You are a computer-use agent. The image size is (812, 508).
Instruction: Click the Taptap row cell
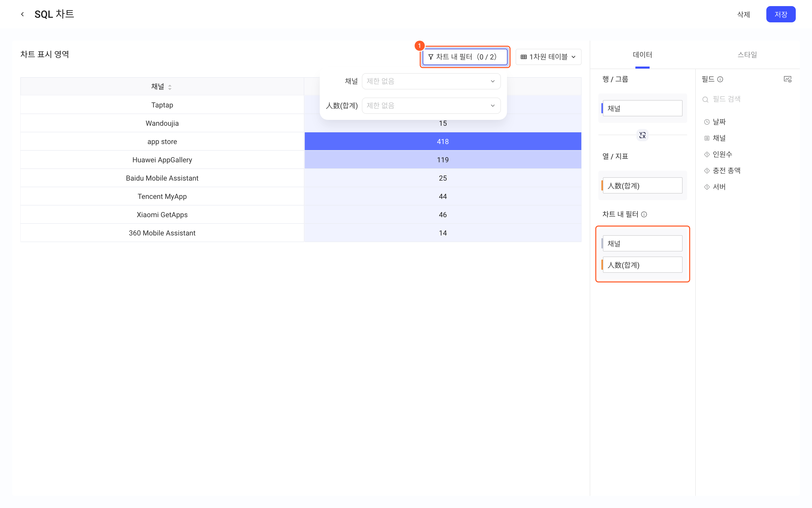(162, 105)
